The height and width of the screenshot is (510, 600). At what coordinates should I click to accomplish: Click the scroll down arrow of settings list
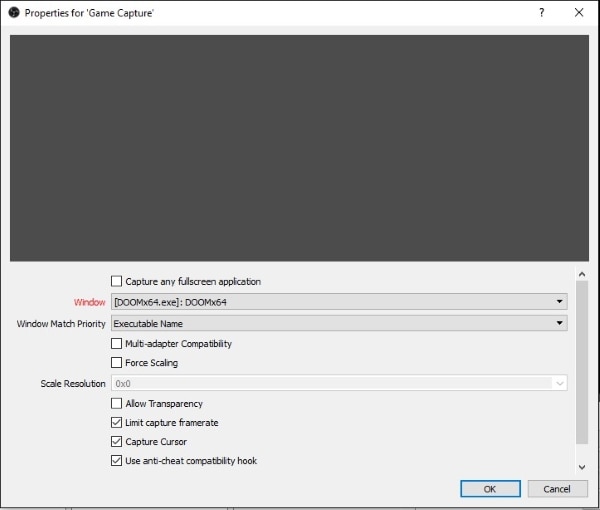(x=582, y=467)
